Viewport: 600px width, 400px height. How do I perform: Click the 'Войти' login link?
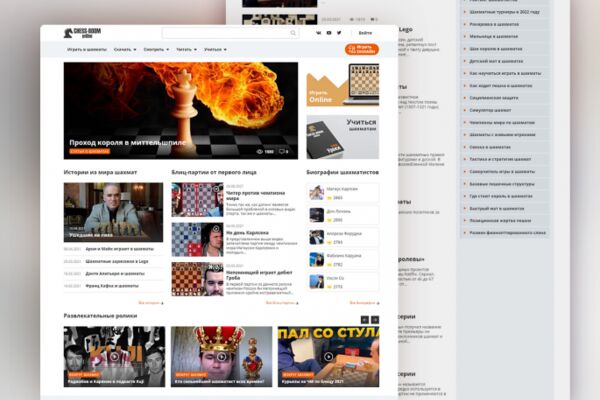click(x=365, y=33)
